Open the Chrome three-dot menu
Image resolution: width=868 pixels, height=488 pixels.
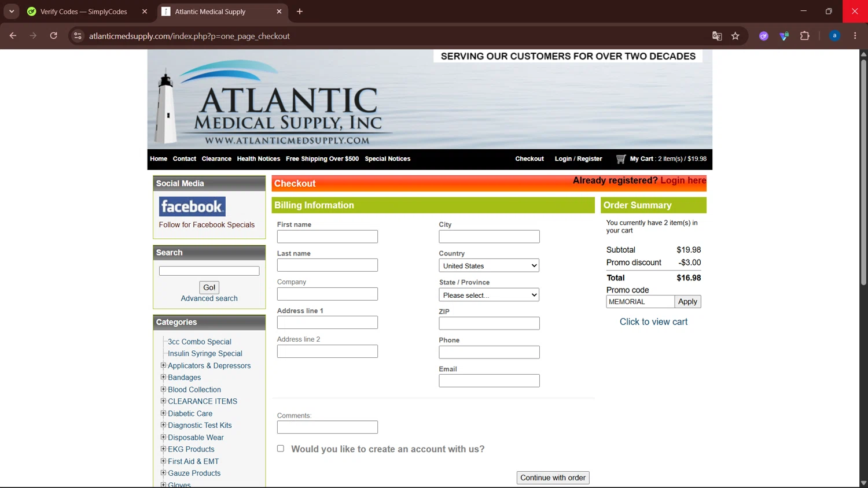855,36
